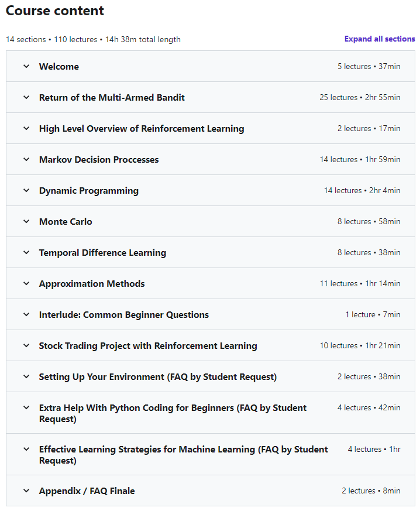Click the Dynamic Programming '14 lectures' duration text

pyautogui.click(x=362, y=191)
